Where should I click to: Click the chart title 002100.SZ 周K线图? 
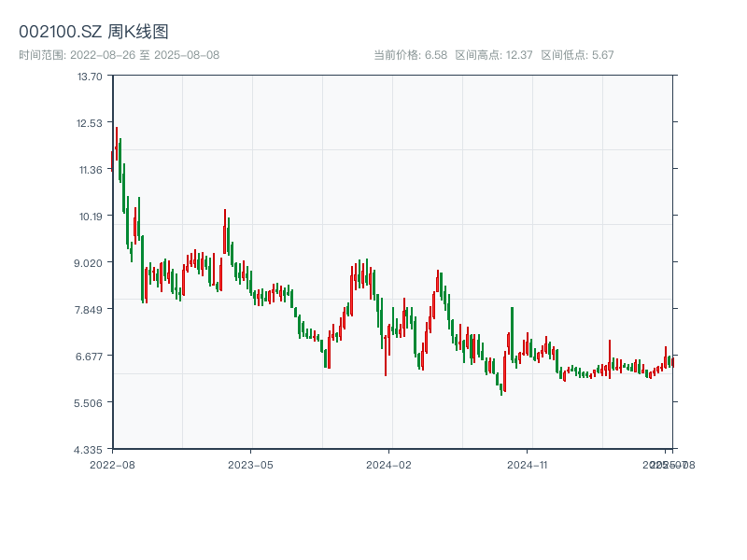tap(94, 32)
